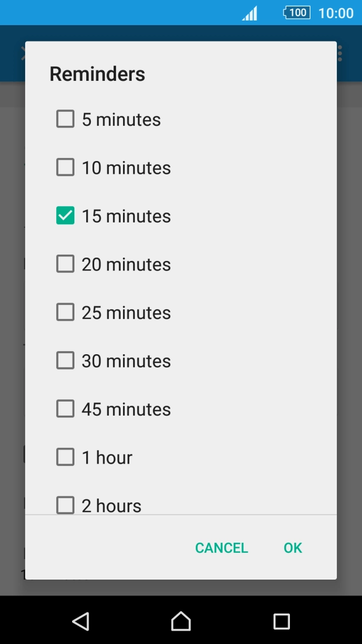Viewport: 362px width, 644px height.
Task: Check the 45 minutes option
Action: 65,409
